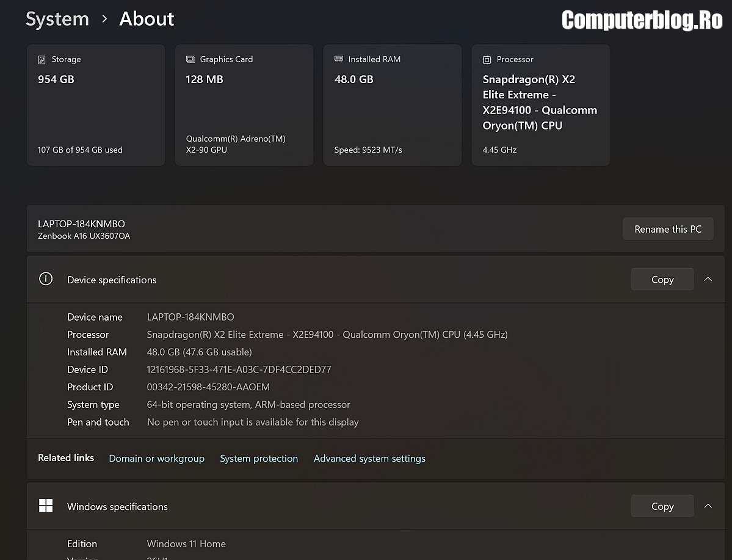Screen dimensions: 732x560
Task: Open Advanced system settings link
Action: coord(369,458)
